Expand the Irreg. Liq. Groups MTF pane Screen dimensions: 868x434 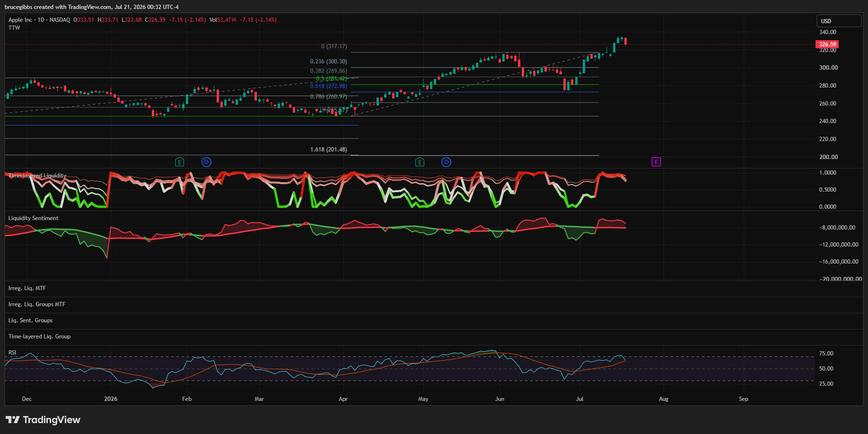point(37,304)
